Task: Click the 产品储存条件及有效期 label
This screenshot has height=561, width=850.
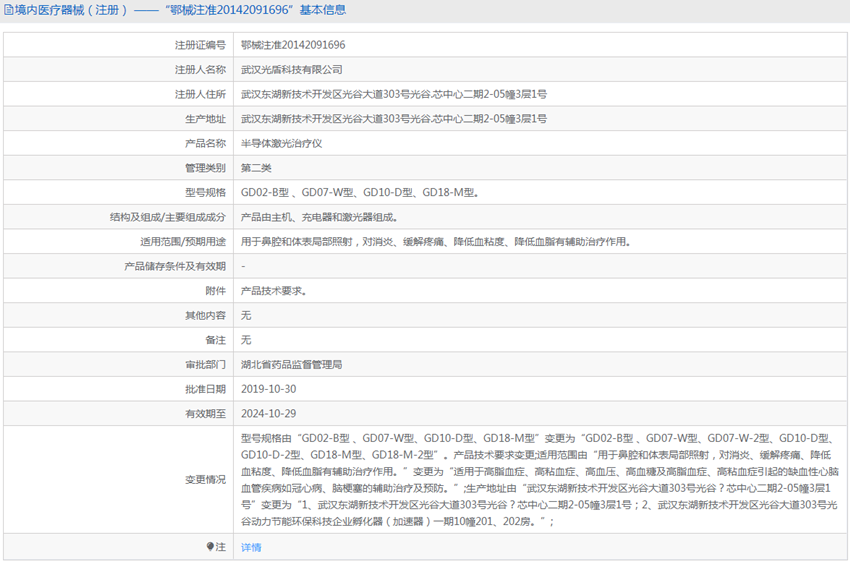Action: click(x=175, y=266)
